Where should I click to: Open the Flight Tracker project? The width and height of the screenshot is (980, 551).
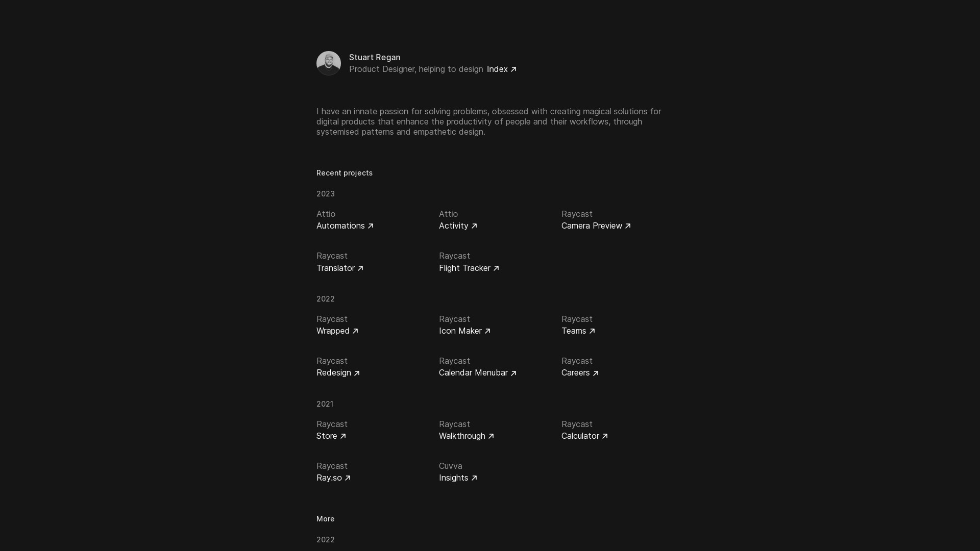464,268
